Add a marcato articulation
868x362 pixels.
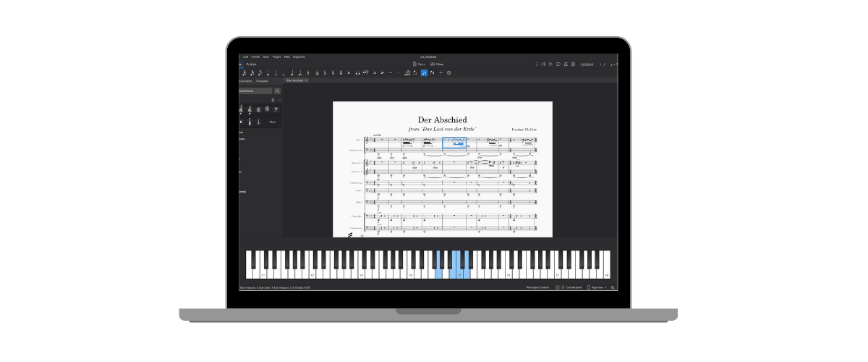pos(375,72)
